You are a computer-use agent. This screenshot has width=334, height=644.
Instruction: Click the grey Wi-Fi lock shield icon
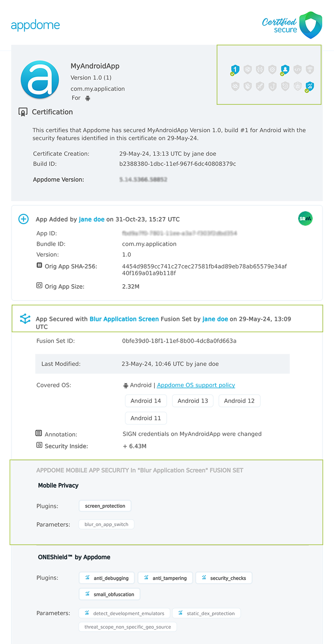[x=309, y=69]
